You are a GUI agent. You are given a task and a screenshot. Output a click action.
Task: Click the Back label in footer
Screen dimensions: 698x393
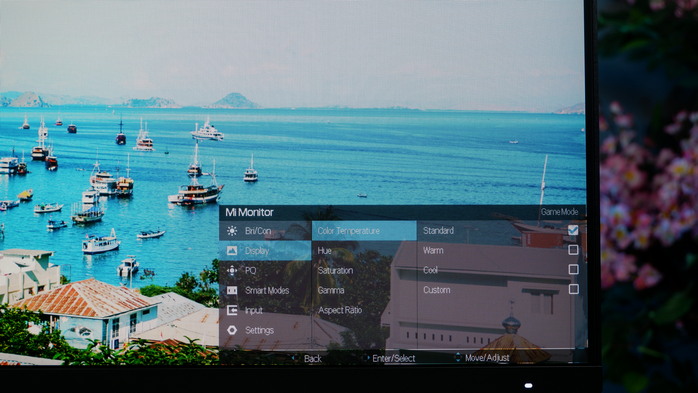tap(312, 358)
